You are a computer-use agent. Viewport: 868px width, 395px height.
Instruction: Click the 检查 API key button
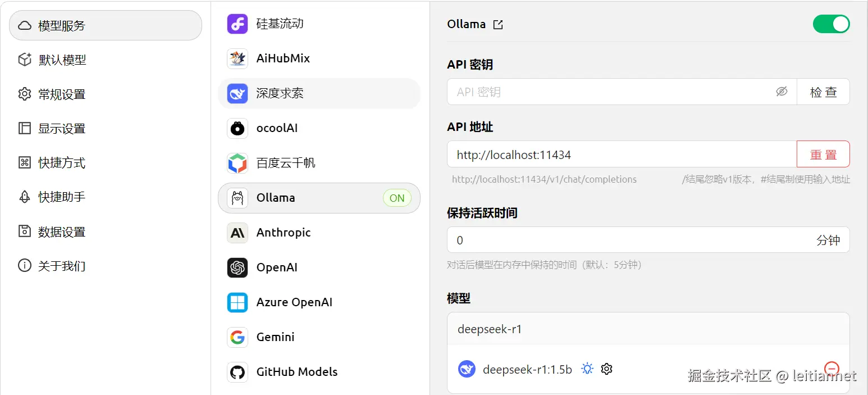pyautogui.click(x=823, y=92)
